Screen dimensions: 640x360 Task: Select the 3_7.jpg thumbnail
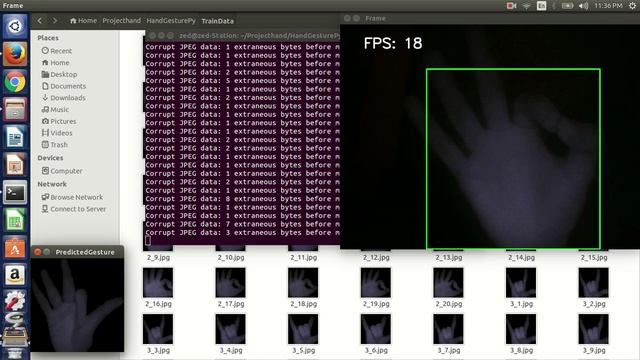pos(448,329)
